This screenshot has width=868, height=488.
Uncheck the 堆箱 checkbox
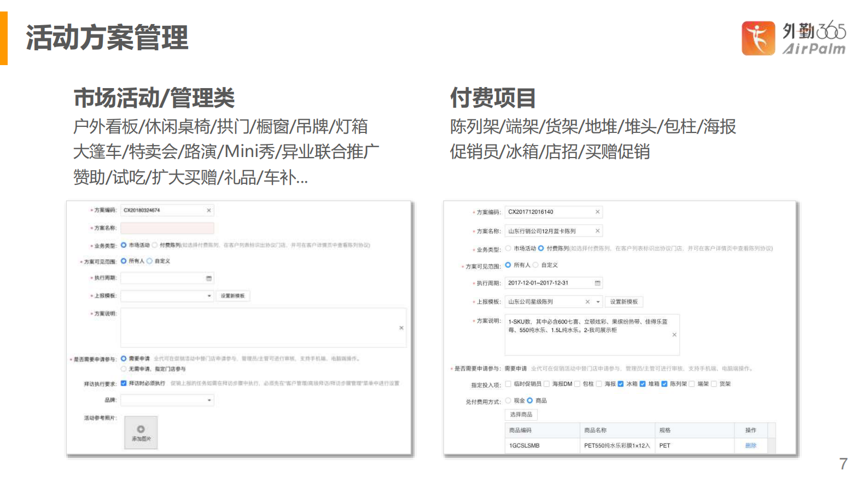643,384
